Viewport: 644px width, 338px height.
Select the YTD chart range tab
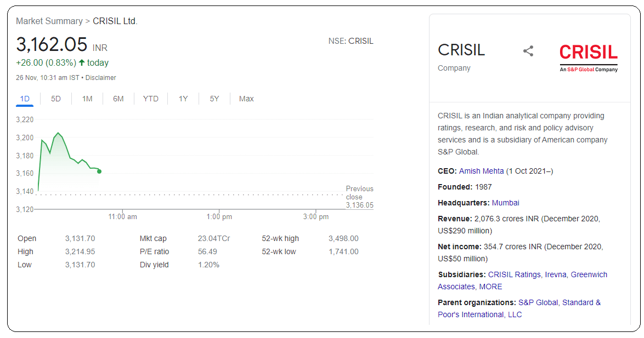(x=151, y=99)
